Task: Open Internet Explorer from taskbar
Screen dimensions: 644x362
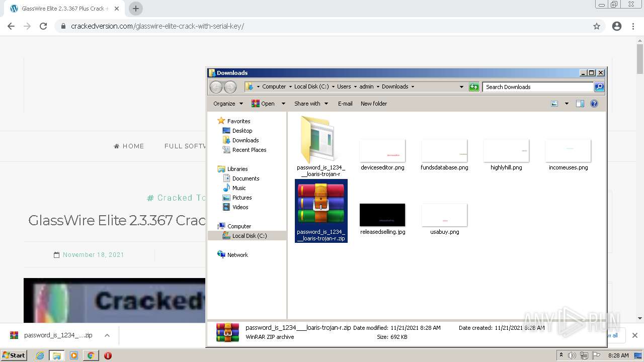Action: [40, 355]
